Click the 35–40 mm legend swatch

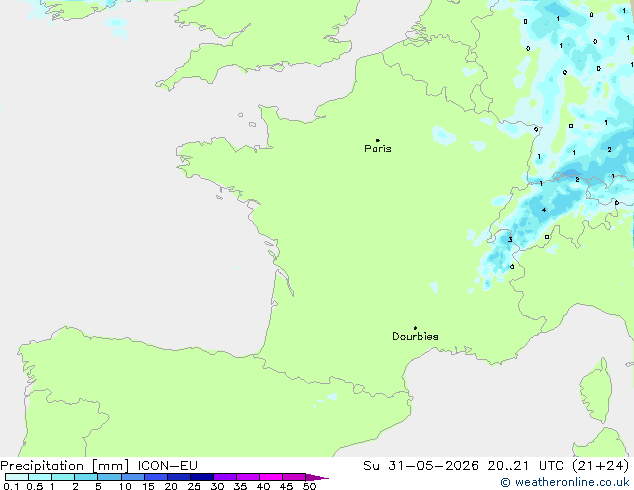pos(247,477)
